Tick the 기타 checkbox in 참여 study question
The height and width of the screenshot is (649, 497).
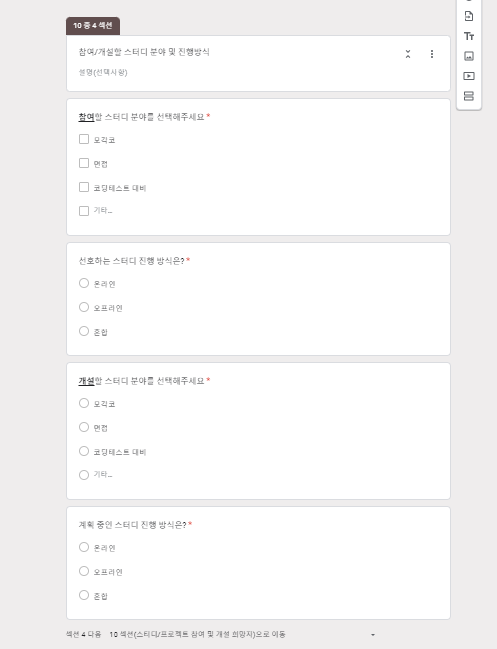click(84, 211)
